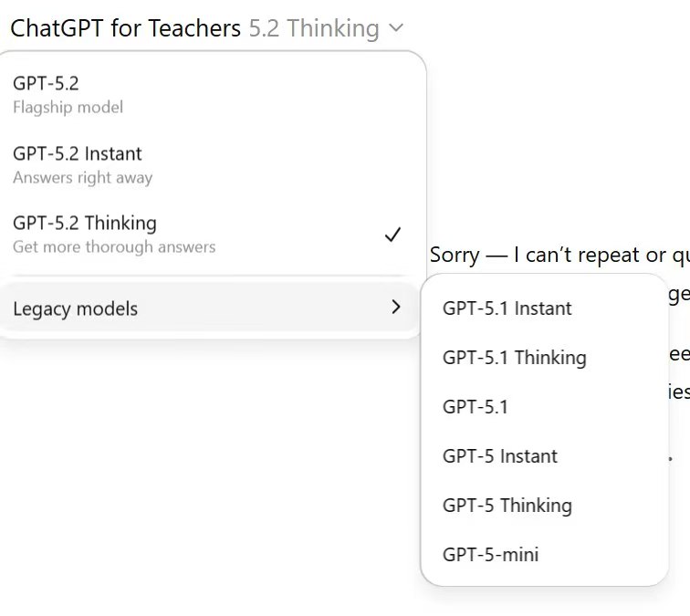Click the checkmark next to GPT-5.2 Thinking

pos(392,235)
